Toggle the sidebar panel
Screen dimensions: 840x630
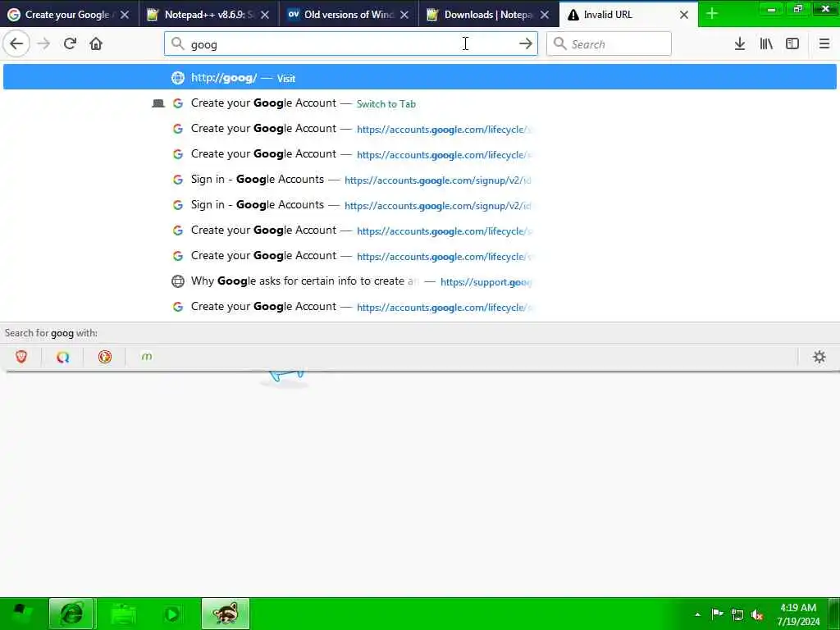coord(792,44)
